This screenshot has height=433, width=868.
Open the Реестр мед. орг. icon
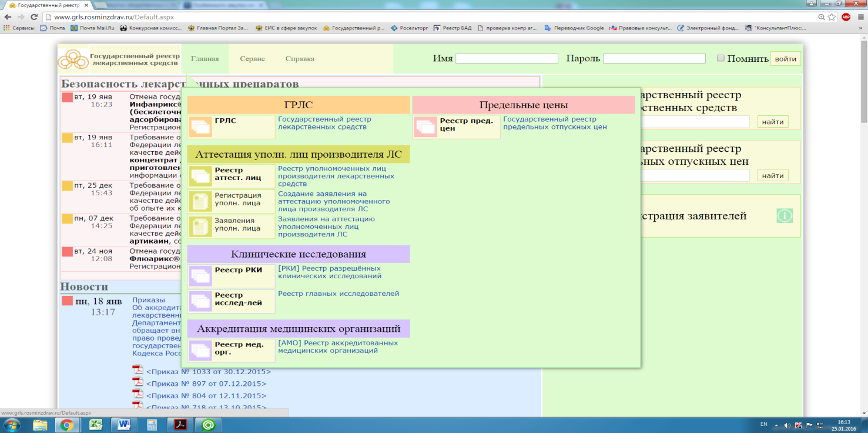pyautogui.click(x=200, y=351)
